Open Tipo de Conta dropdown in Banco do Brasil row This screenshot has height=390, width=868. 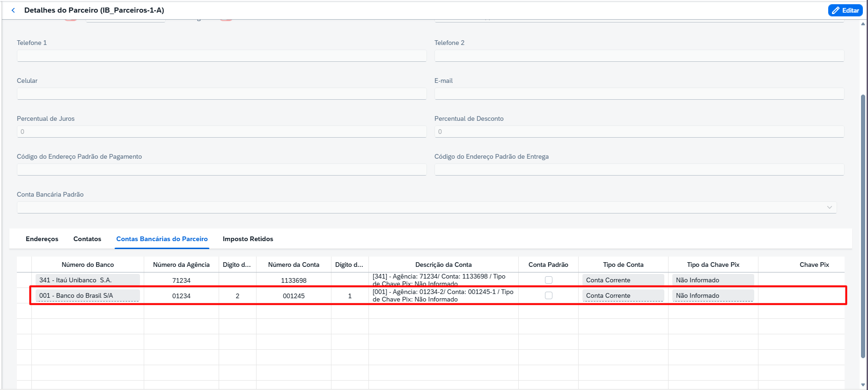tap(623, 295)
